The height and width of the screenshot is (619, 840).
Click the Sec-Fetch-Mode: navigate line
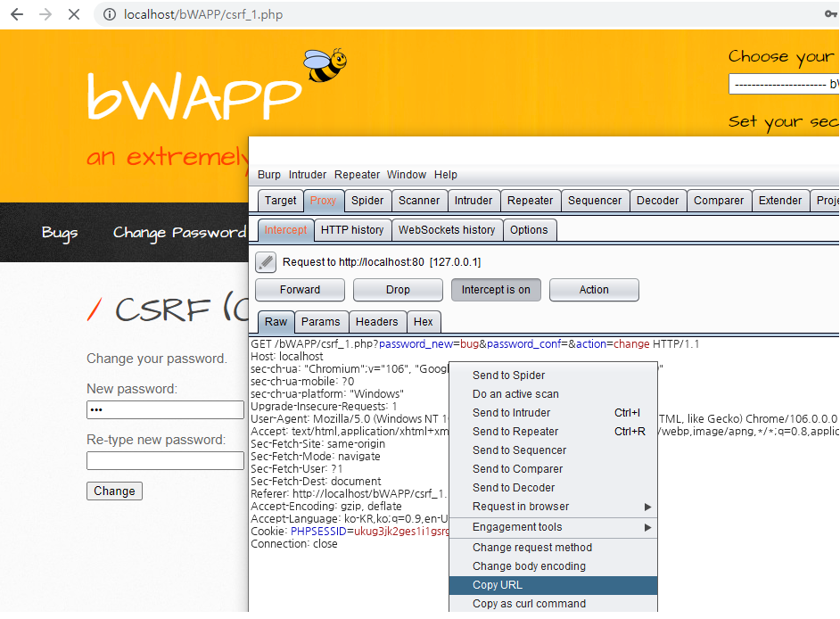click(x=316, y=457)
